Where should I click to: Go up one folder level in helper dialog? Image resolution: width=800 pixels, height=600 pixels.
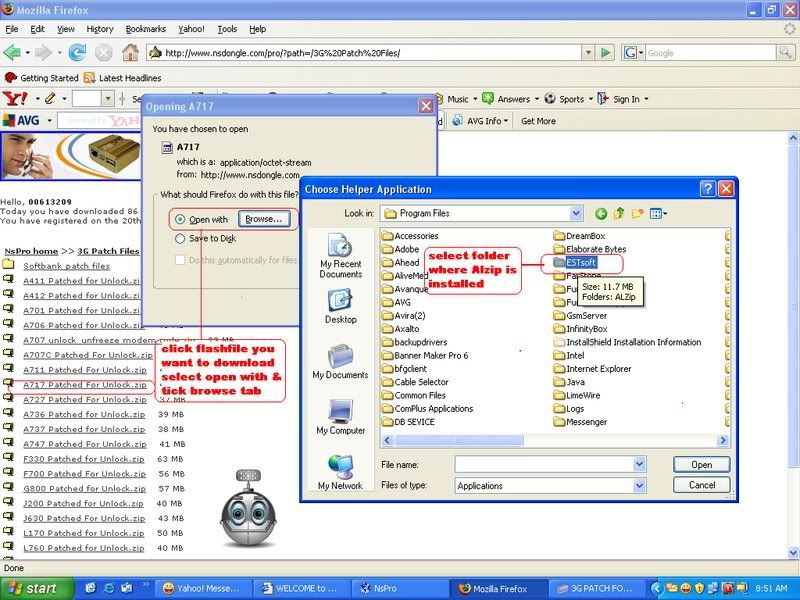pyautogui.click(x=619, y=213)
